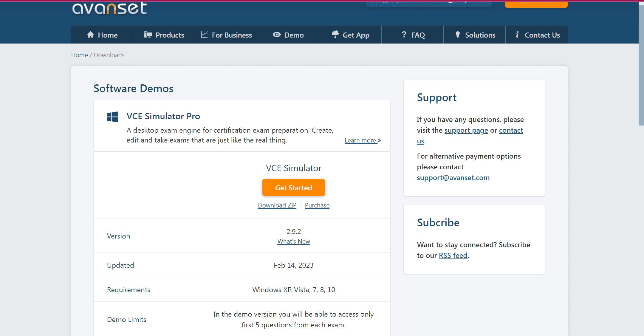Click the Home breadcrumb link
This screenshot has height=336, width=644.
pyautogui.click(x=80, y=55)
